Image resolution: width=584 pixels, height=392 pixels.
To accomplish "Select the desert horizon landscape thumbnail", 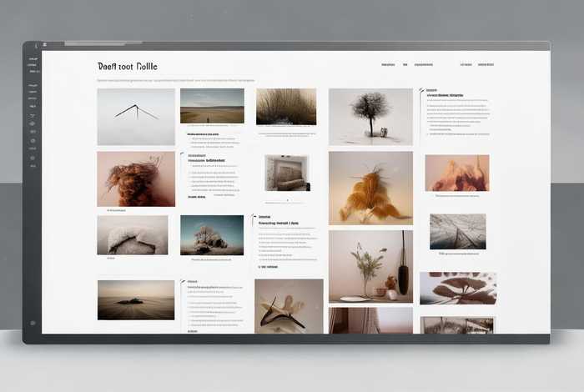I will [212, 106].
